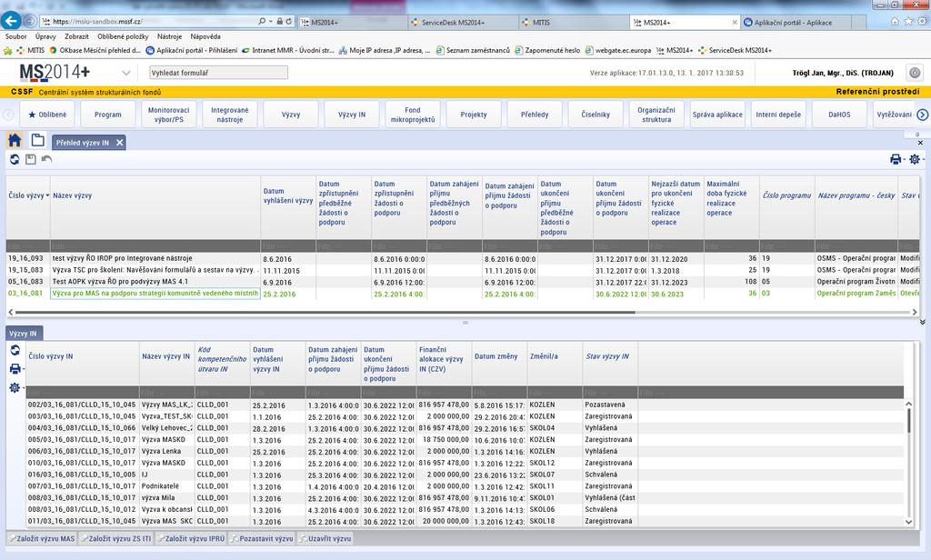This screenshot has height=560, width=931.
Task: Open the Home icon tab
Action: click(15, 141)
